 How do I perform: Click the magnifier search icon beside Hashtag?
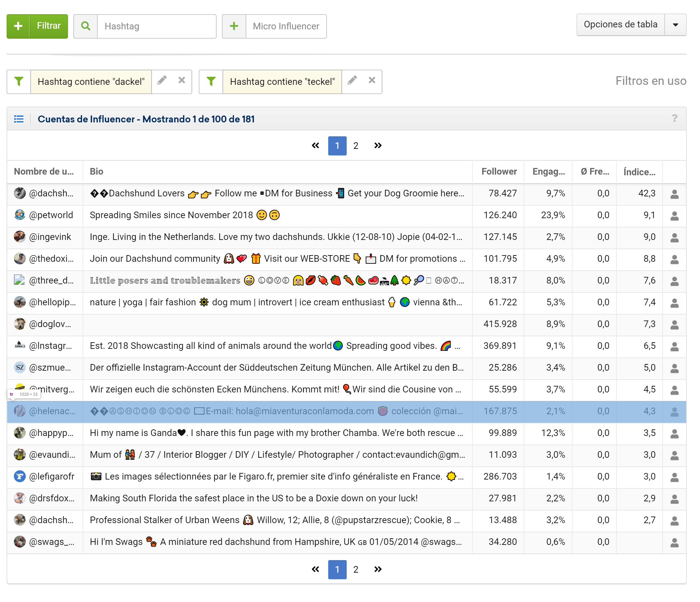pos(86,26)
